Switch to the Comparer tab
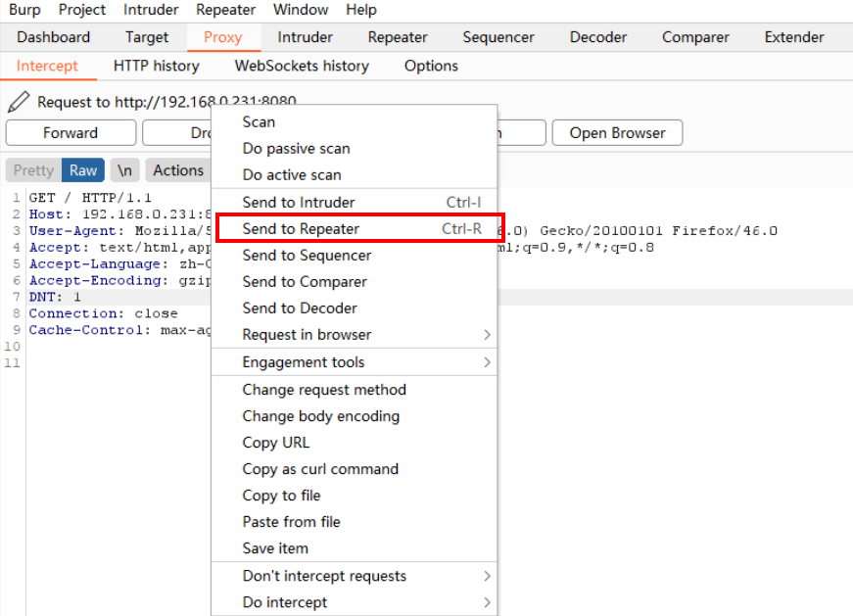 (x=695, y=37)
